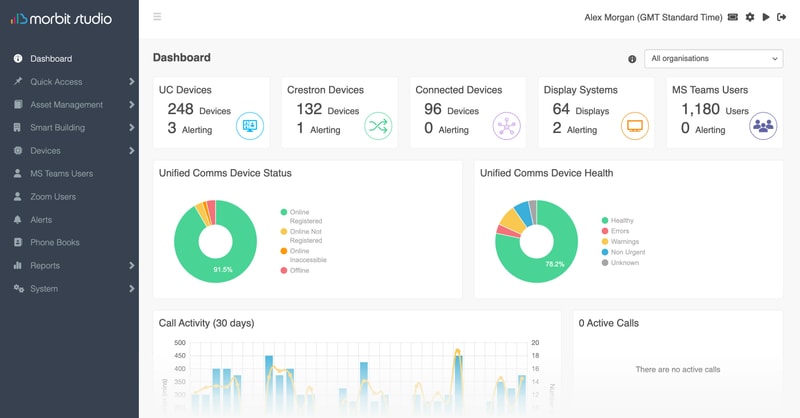
Task: Click the 64 Displays count
Action: click(581, 109)
